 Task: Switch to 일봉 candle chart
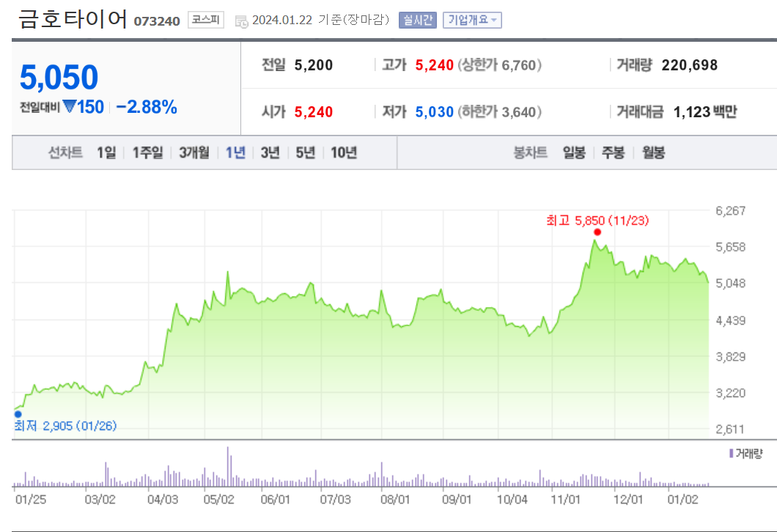pyautogui.click(x=574, y=152)
